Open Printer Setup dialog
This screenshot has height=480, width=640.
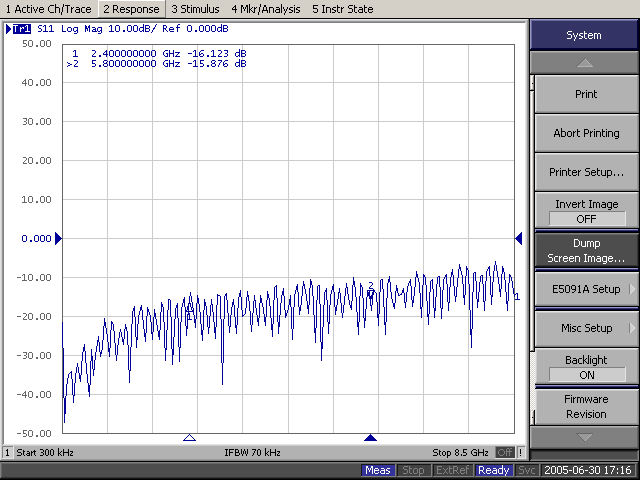587,172
